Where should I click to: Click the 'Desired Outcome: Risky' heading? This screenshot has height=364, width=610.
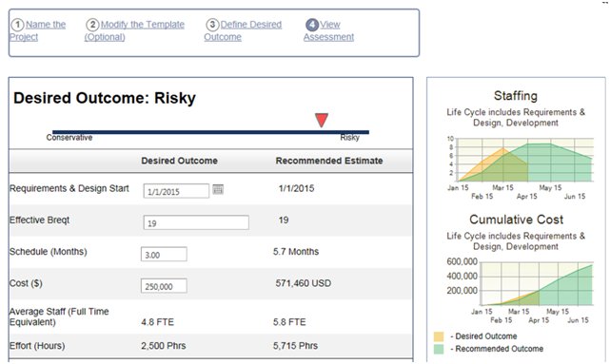pyautogui.click(x=105, y=98)
